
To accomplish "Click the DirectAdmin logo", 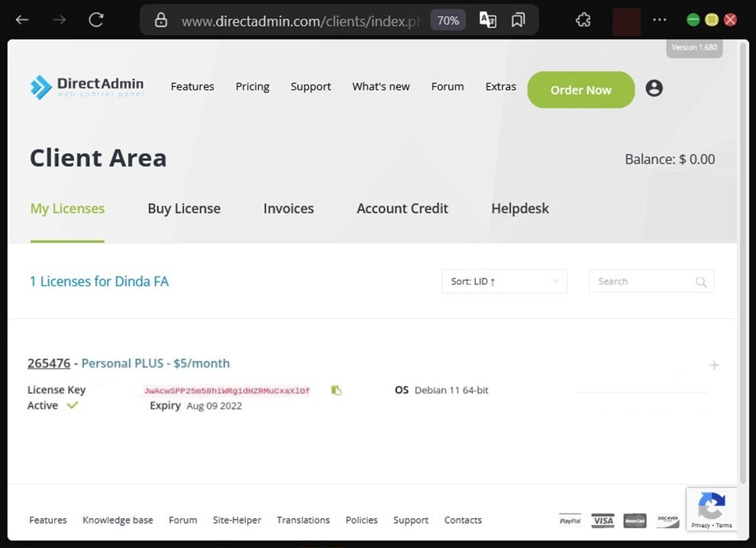I will tap(87, 87).
